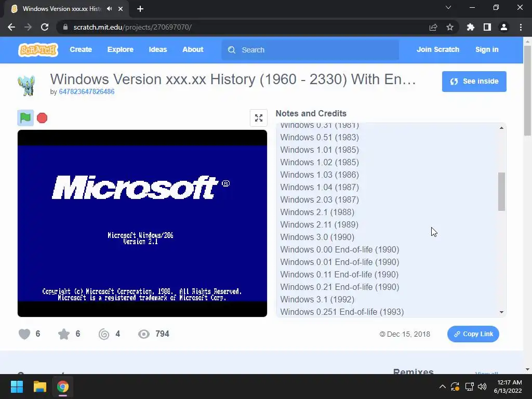Click the remix spiral icon
This screenshot has height=399, width=532.
[104, 334]
